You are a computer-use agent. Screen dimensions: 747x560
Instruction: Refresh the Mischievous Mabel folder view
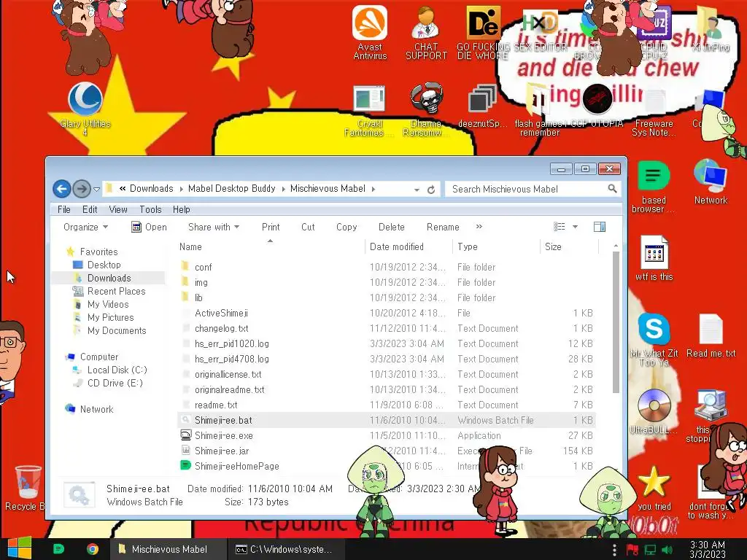(431, 190)
